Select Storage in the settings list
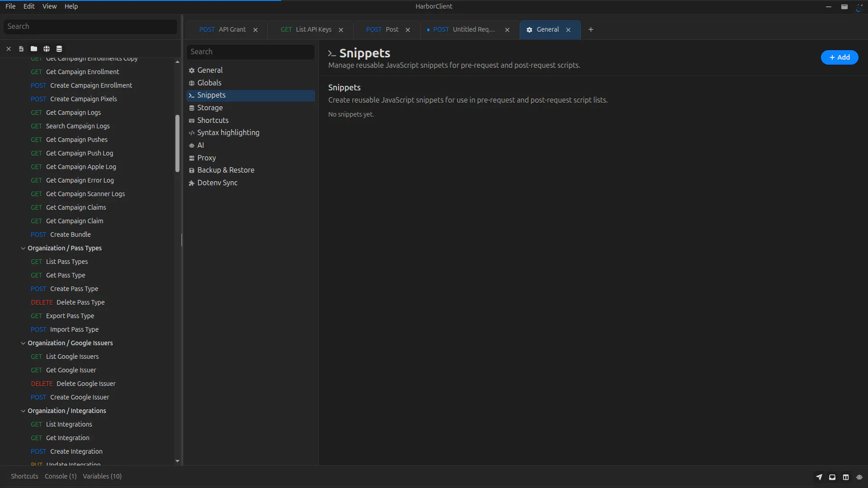Image resolution: width=868 pixels, height=488 pixels. [x=250, y=108]
